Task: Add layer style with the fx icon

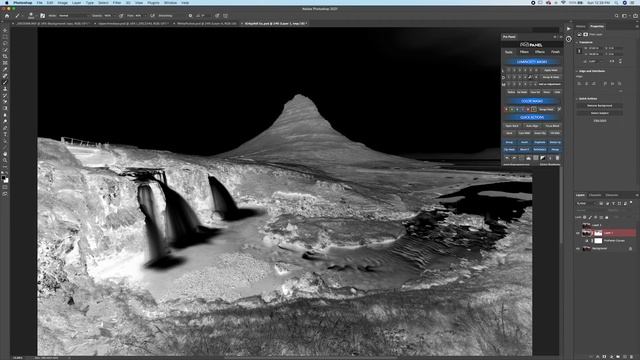Action: pyautogui.click(x=598, y=356)
